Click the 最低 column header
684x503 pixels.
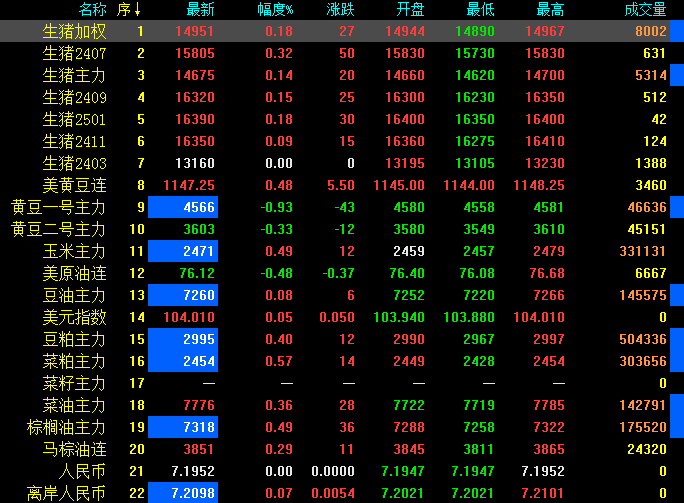pos(480,9)
